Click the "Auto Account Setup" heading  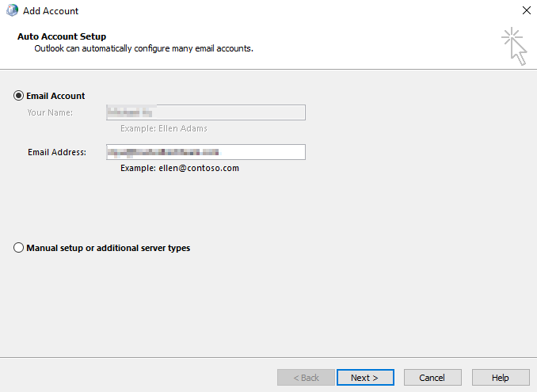pyautogui.click(x=62, y=36)
